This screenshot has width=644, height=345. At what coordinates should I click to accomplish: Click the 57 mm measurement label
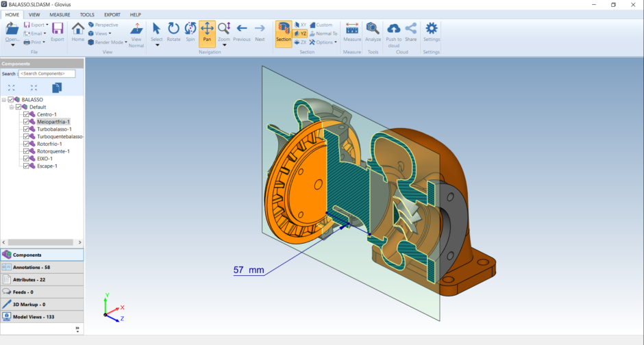tap(249, 270)
